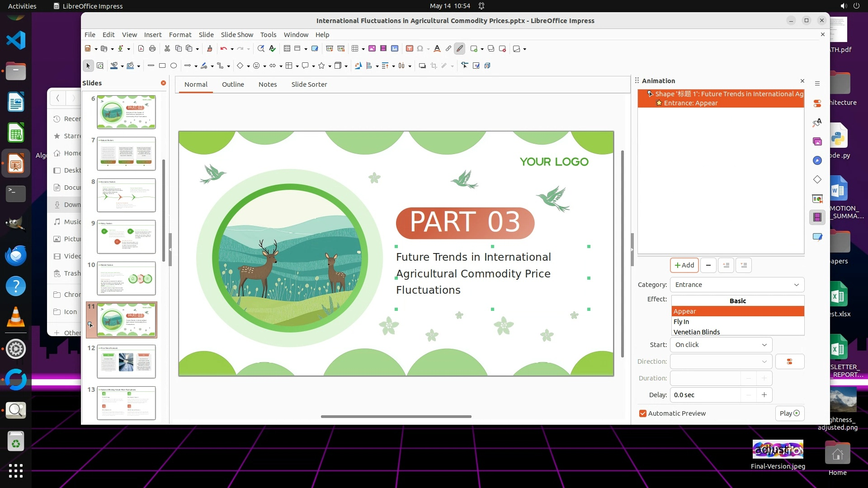Viewport: 868px width, 488px height.
Task: Select the Ellipse drawing tool
Action: 174,66
